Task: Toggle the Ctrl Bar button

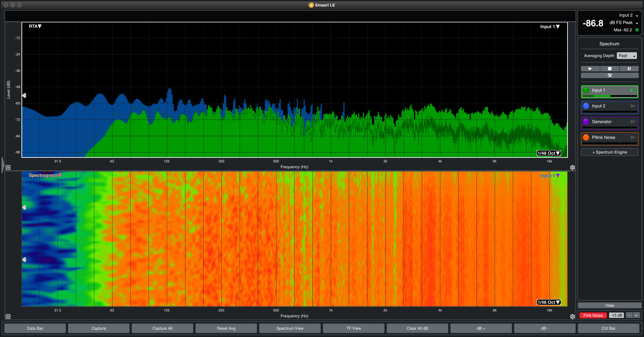Action: 608,328
